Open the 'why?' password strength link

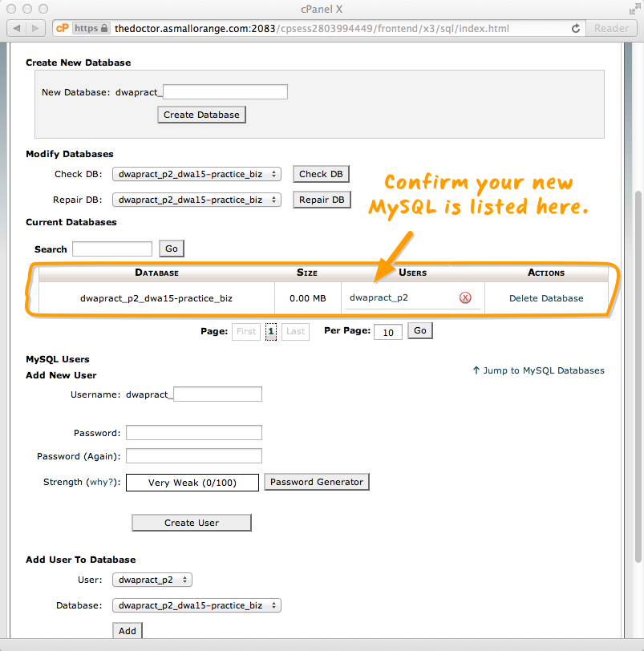102,482
